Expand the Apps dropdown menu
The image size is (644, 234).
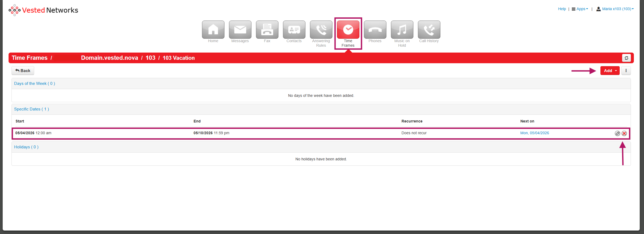pyautogui.click(x=580, y=9)
